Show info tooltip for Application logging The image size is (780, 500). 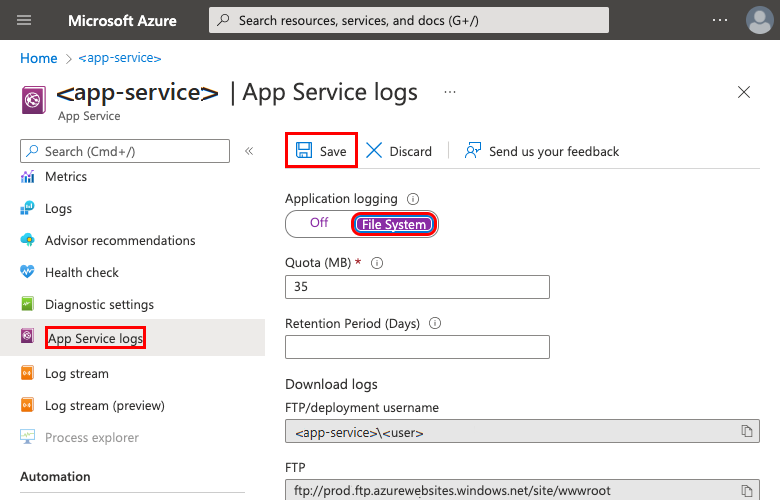pyautogui.click(x=413, y=199)
